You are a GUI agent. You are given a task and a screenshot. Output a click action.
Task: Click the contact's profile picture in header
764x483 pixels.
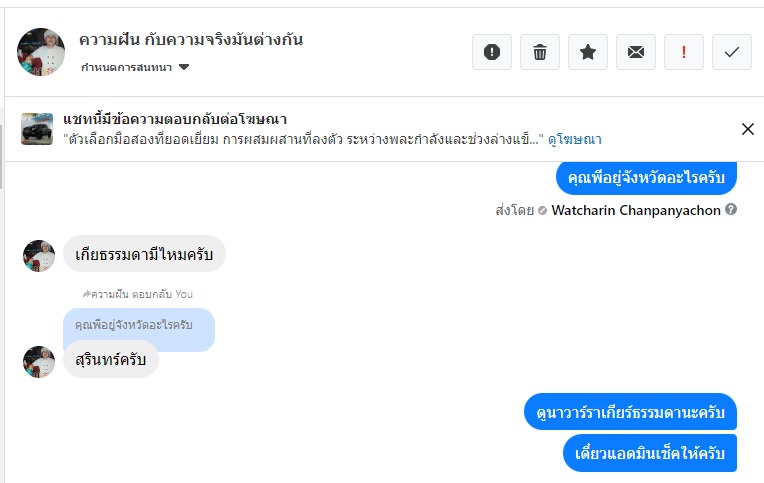pyautogui.click(x=41, y=52)
